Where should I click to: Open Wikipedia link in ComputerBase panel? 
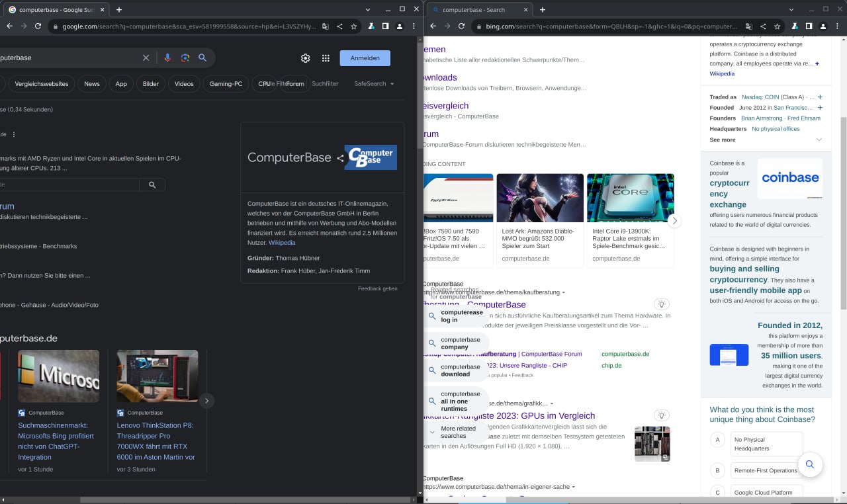(282, 243)
